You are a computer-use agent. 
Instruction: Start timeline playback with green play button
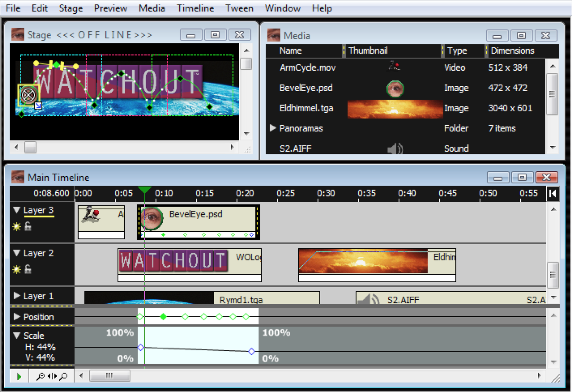pyautogui.click(x=19, y=376)
